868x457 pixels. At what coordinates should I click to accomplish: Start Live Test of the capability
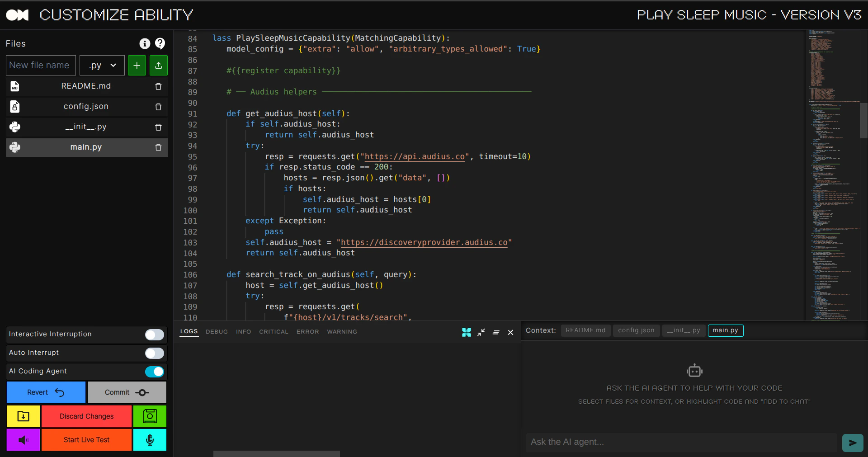(x=86, y=440)
